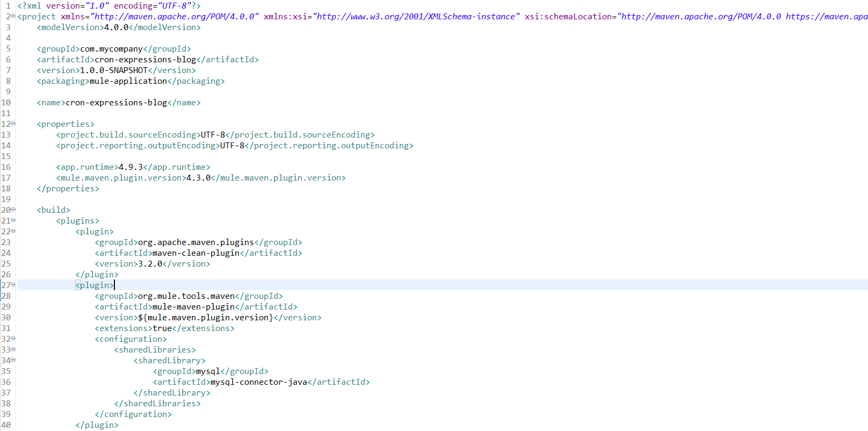The image size is (868, 431).
Task: Fold the maven-clean-plugin block at line 22
Action: (x=13, y=231)
